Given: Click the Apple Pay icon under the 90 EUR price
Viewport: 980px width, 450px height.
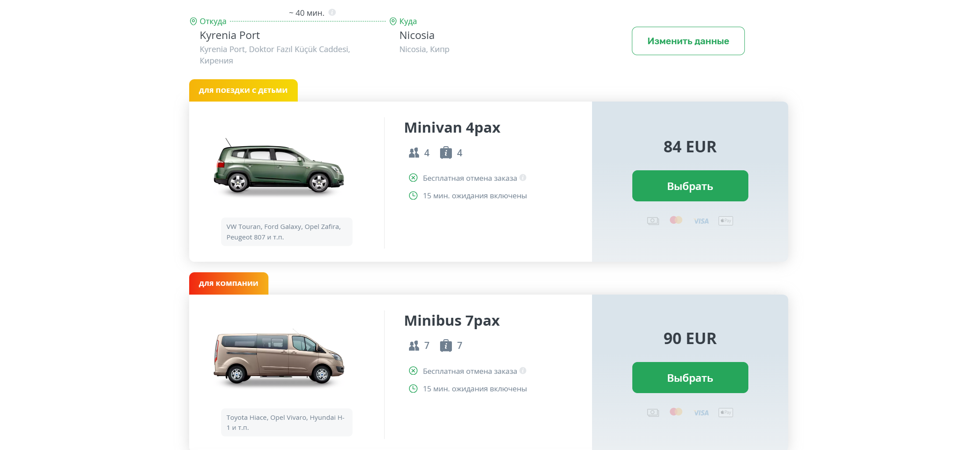Looking at the screenshot, I should click(726, 412).
